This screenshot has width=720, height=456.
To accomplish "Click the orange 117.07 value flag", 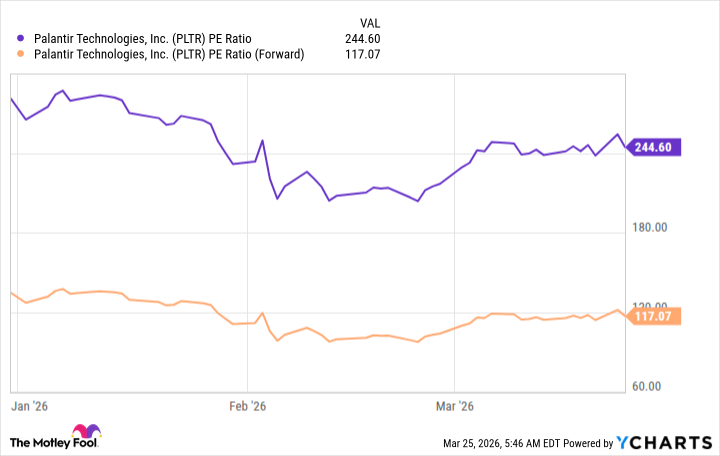I will (657, 316).
